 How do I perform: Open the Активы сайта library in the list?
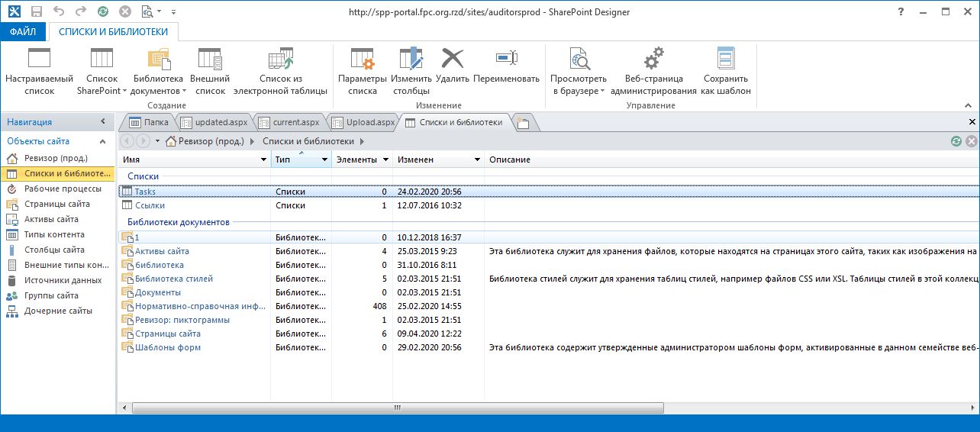coord(162,251)
